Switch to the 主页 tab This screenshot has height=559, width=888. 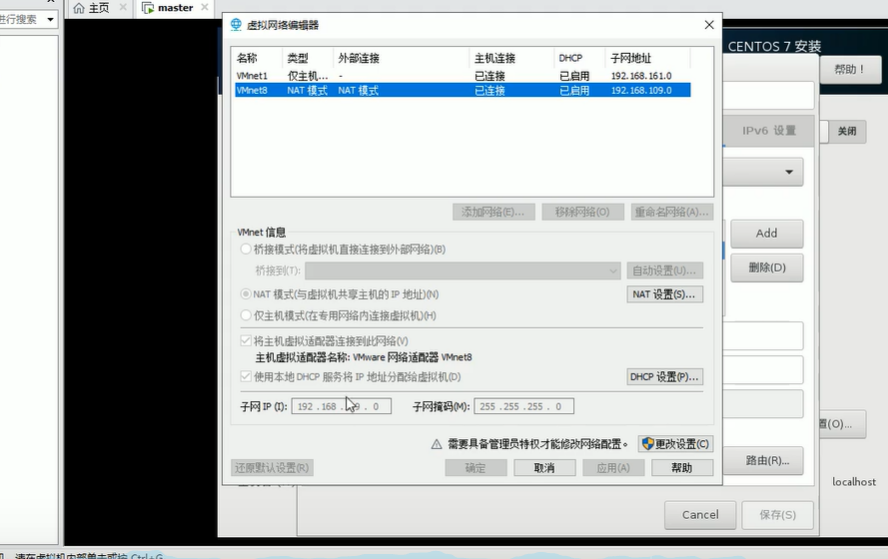[99, 8]
